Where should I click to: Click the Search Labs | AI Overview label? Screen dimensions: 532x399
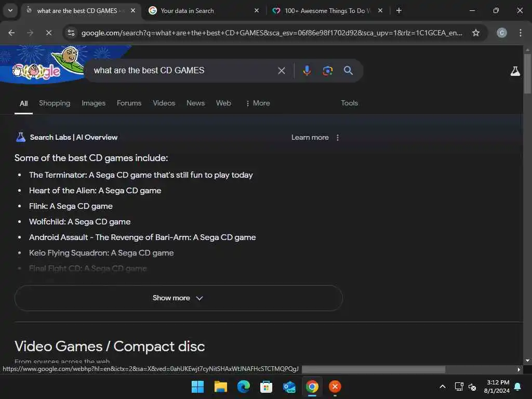coord(74,137)
